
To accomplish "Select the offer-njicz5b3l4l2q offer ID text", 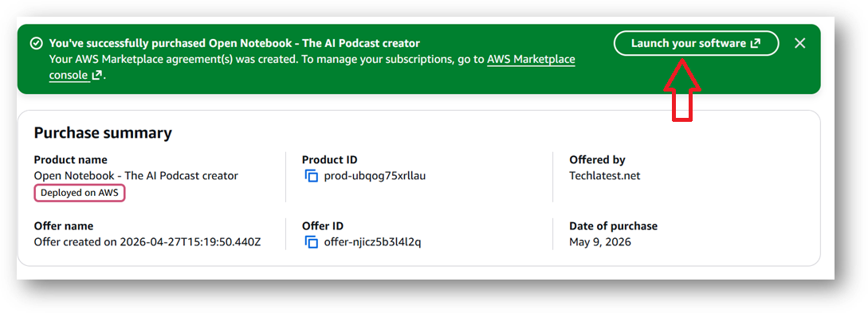I will pos(372,242).
